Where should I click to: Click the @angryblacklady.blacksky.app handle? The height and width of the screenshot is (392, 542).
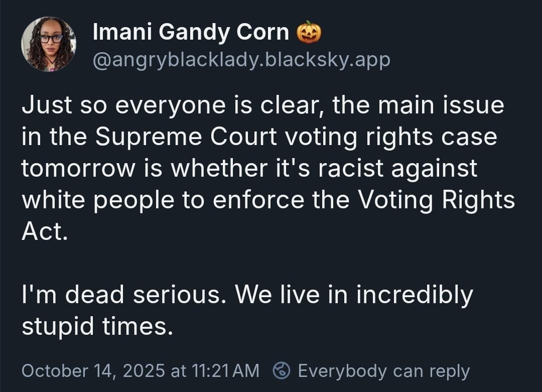[x=241, y=60]
